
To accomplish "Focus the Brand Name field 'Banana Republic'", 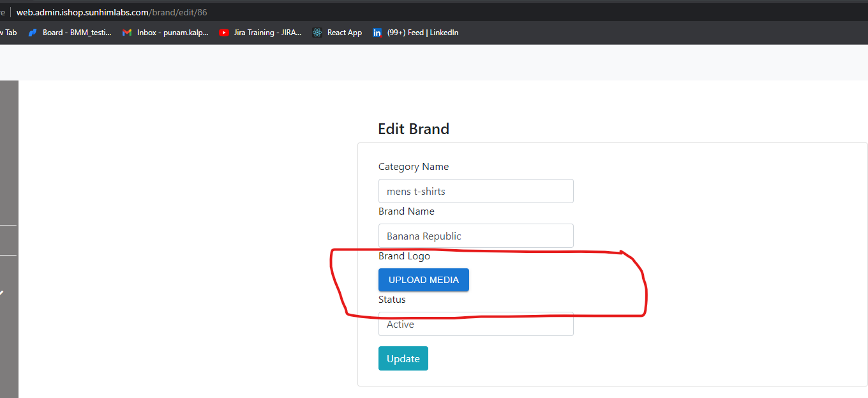I will (476, 236).
